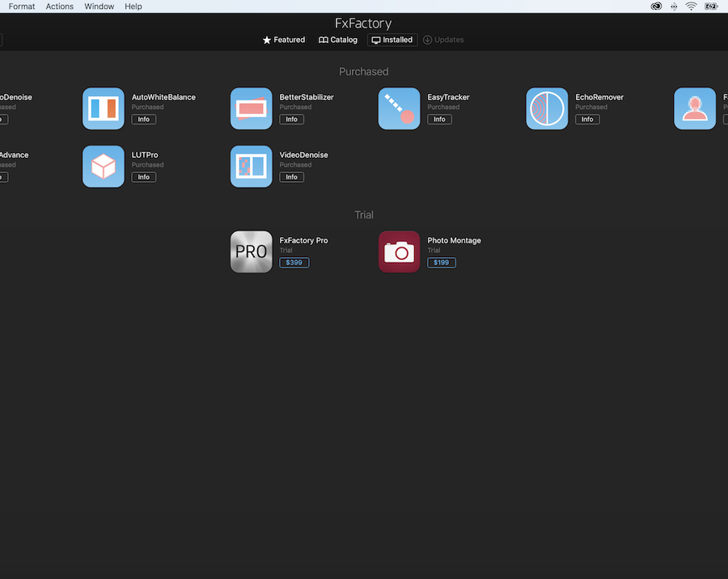Screen dimensions: 728x579
Task: Select the LUTPro cube icon
Action: click(103, 167)
